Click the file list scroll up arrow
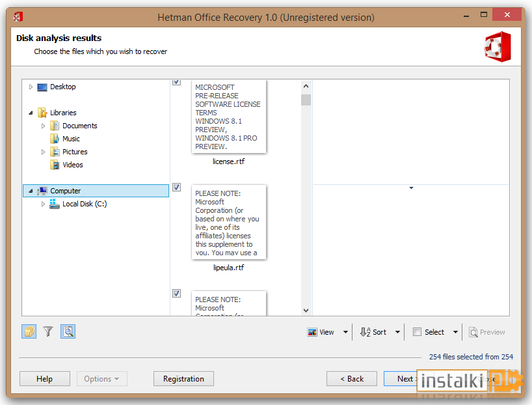Image resolution: width=532 pixels, height=405 pixels. tap(306, 86)
